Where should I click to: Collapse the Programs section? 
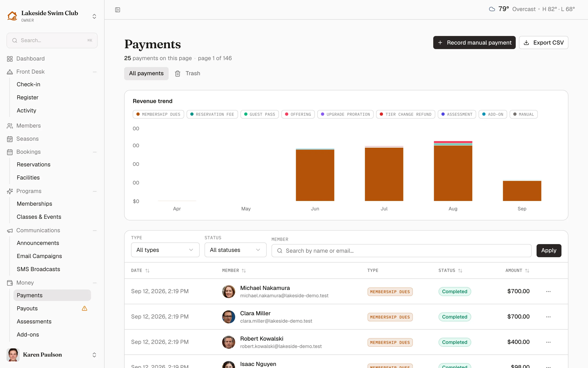point(95,191)
